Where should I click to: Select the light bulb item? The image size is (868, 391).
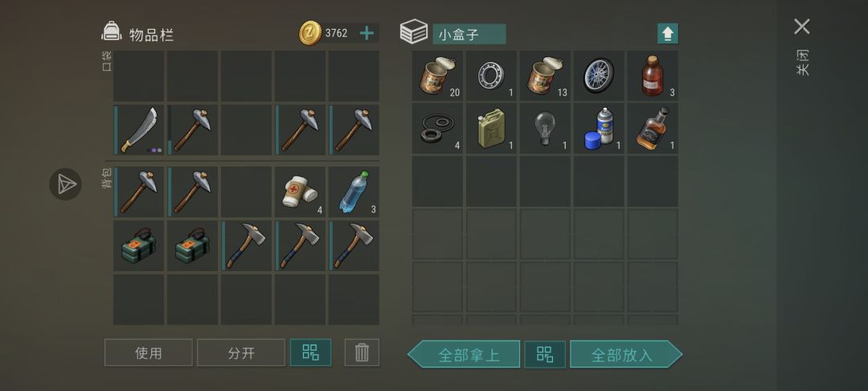click(545, 129)
